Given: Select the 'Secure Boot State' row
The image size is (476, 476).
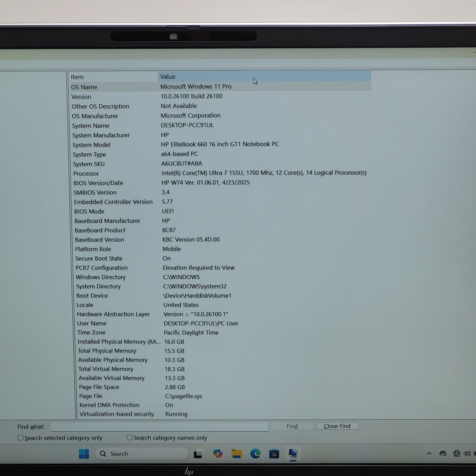Looking at the screenshot, I should (x=99, y=259).
